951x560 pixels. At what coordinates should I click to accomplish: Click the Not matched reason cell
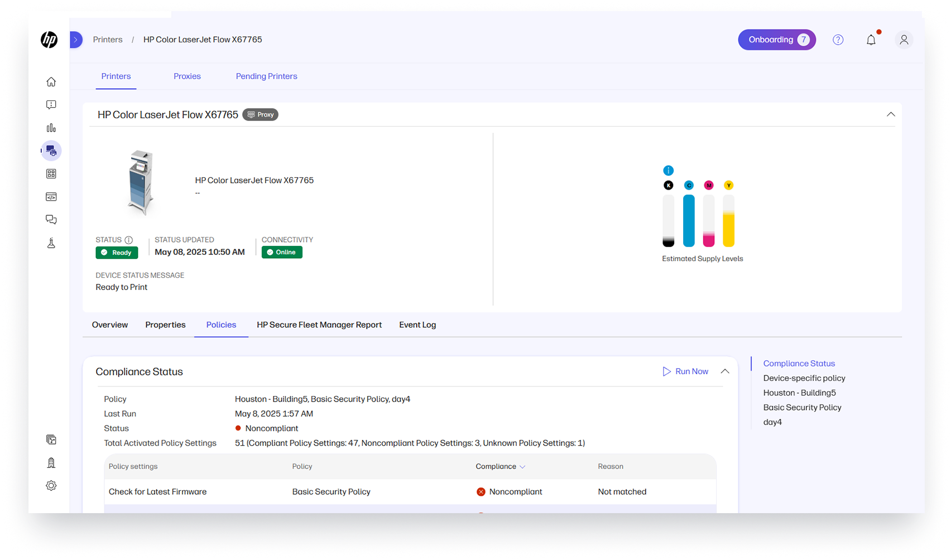(622, 492)
